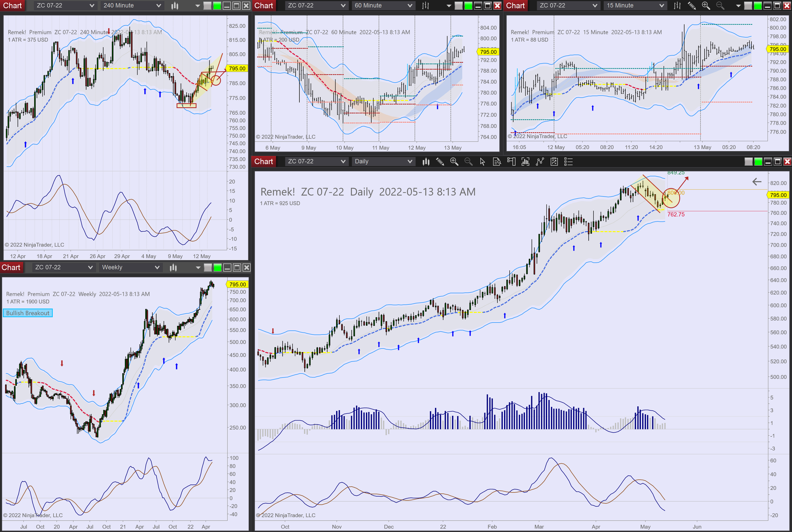Screen dimensions: 792x532
Task: Click the back arrow on Daily chart
Action: click(x=757, y=182)
